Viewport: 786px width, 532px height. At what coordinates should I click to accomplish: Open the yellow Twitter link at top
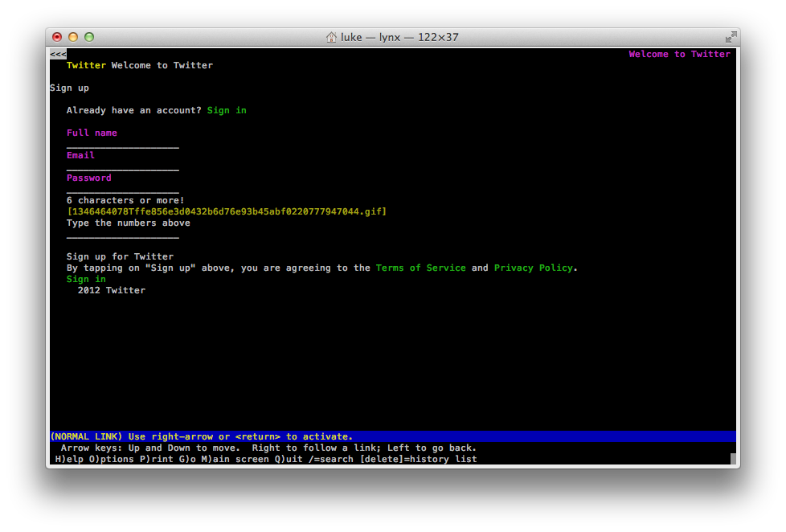coord(86,66)
